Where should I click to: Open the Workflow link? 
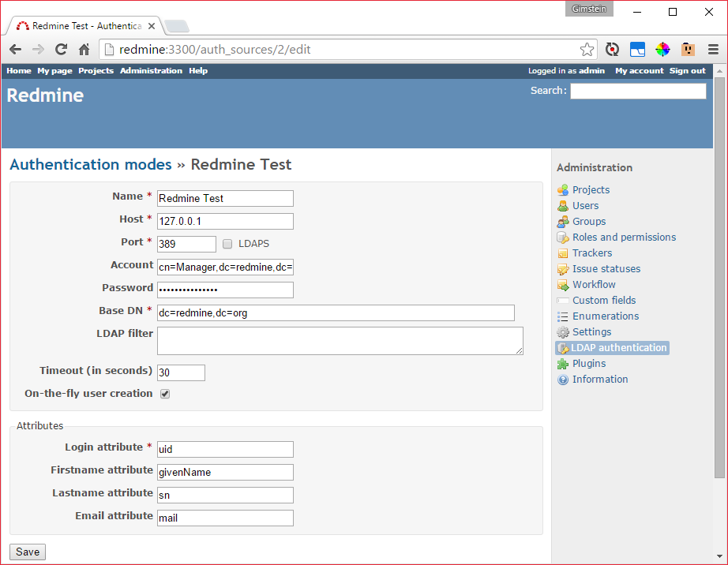pyautogui.click(x=594, y=284)
